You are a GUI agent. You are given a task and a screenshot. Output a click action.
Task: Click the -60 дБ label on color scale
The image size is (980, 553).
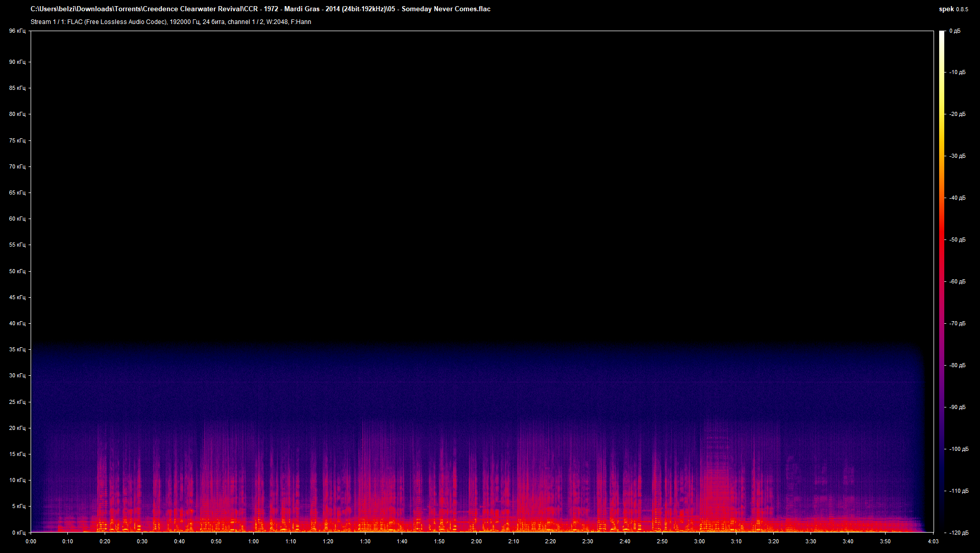958,281
